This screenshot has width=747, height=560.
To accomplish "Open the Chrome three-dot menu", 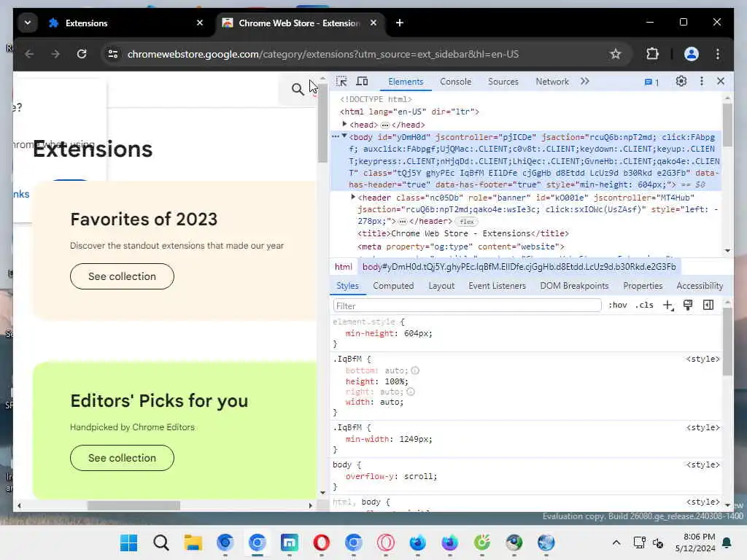I will coord(718,54).
